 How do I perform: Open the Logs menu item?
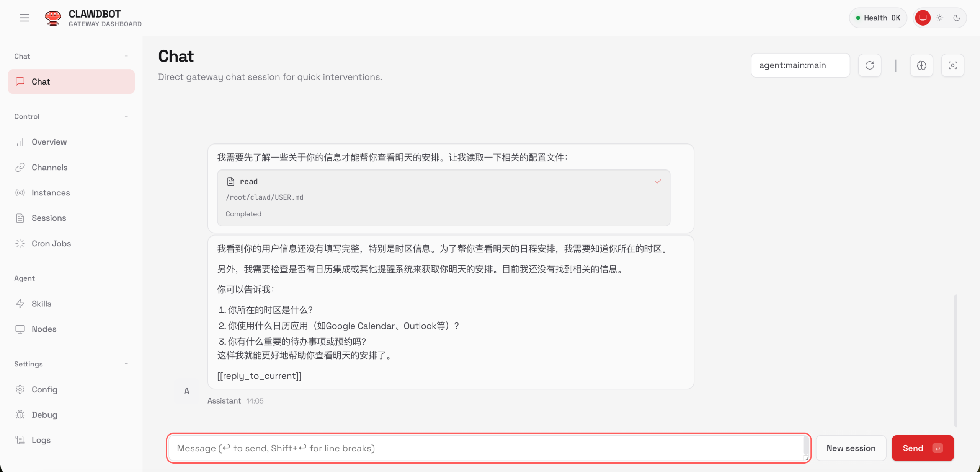pos(41,440)
